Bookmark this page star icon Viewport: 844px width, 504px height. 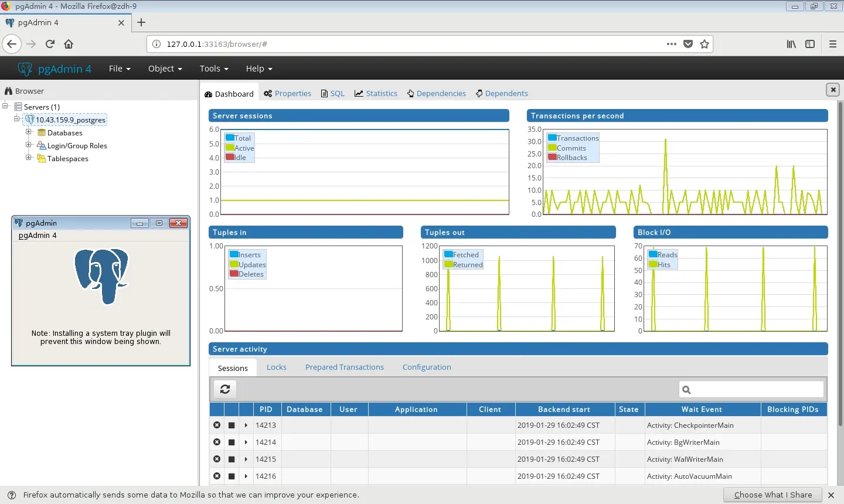click(x=705, y=44)
